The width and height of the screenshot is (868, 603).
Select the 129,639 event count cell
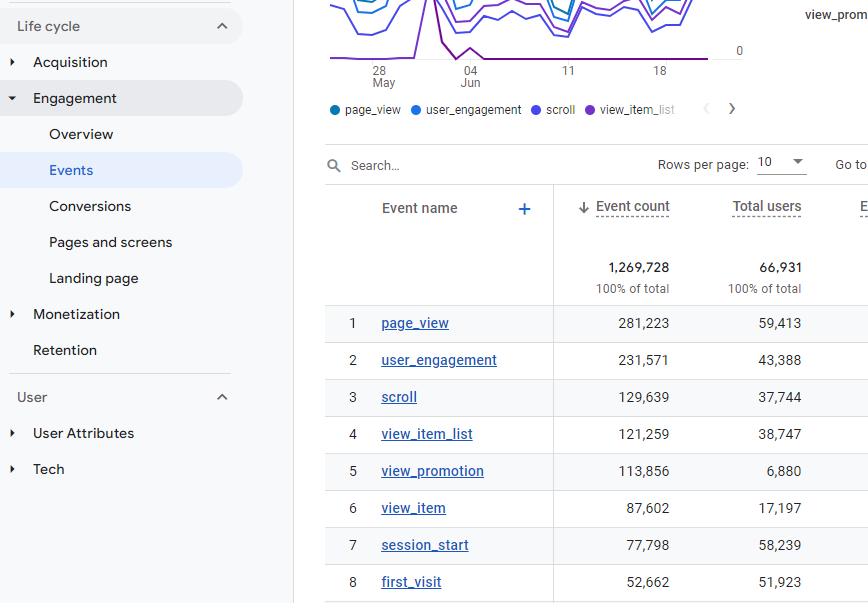[x=644, y=398]
